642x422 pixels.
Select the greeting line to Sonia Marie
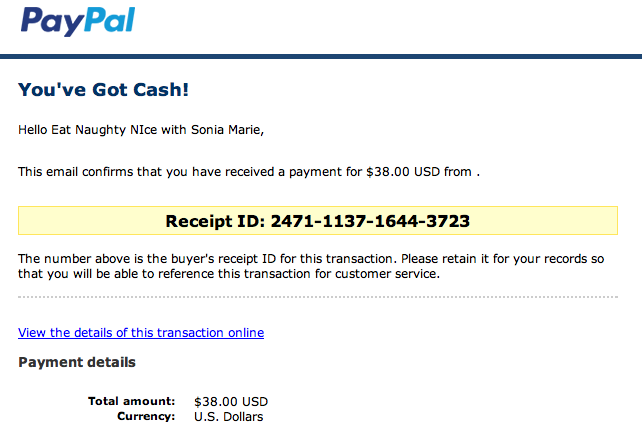click(x=141, y=130)
